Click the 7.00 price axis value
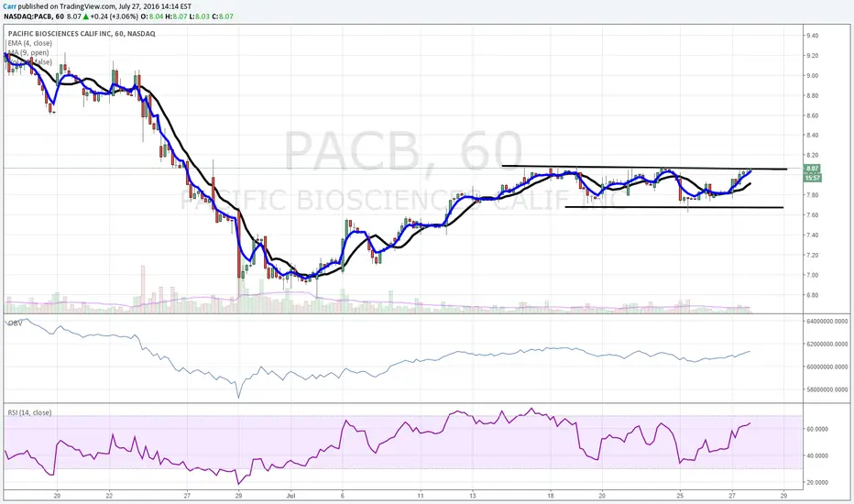This screenshot has width=854, height=504. tap(812, 275)
